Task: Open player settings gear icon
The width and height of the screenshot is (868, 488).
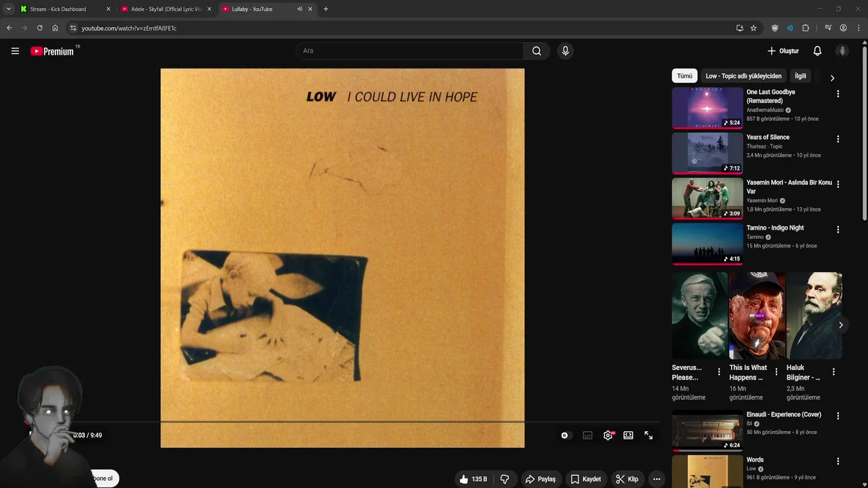Action: point(608,435)
